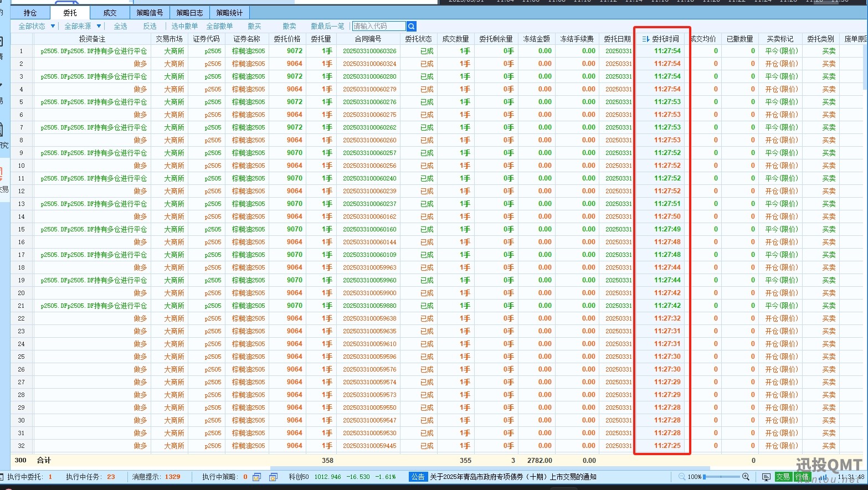Focus the 请输入代码 code input field
This screenshot has height=490, width=868.
click(379, 26)
